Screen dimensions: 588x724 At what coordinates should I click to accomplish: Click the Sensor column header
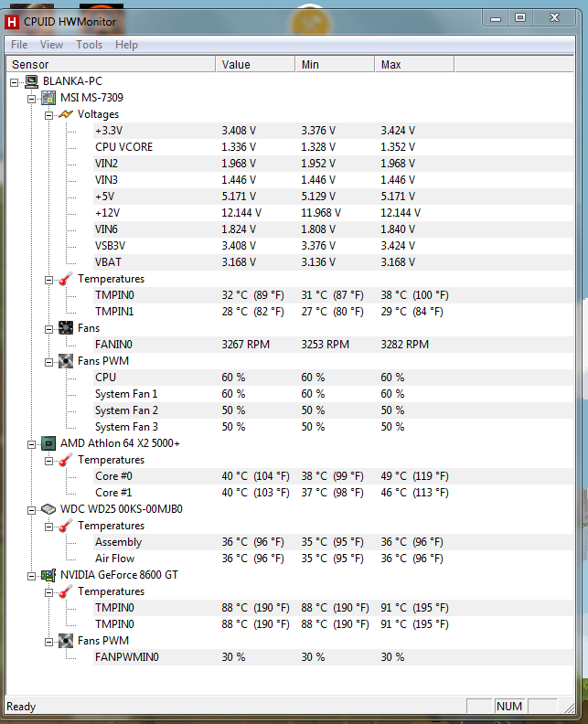click(110, 65)
